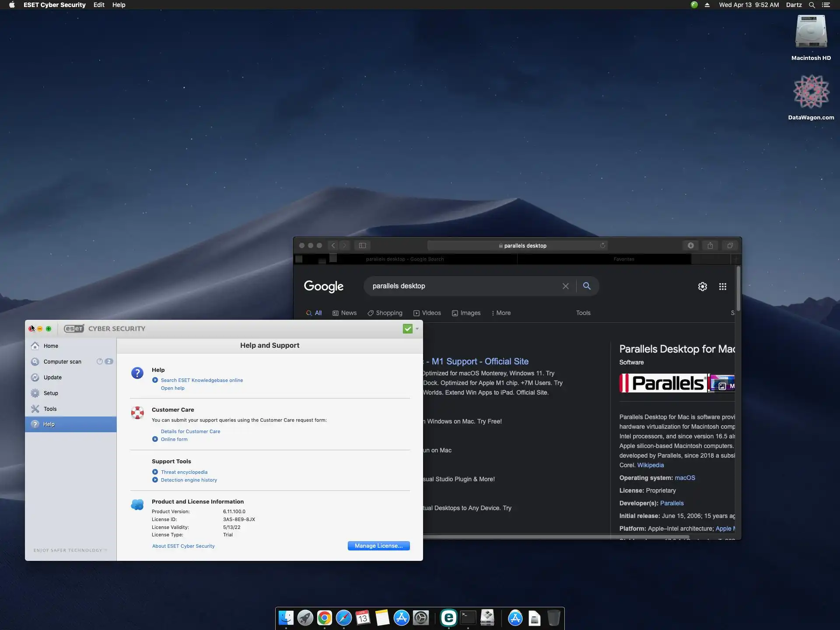
Task: Open the Home section in ESET sidebar
Action: click(x=50, y=346)
